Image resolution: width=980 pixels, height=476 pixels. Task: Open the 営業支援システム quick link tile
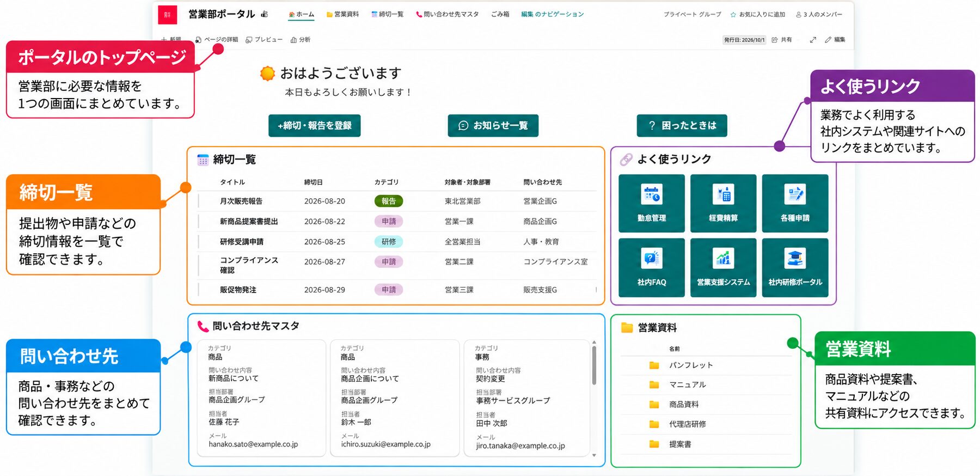pyautogui.click(x=724, y=267)
